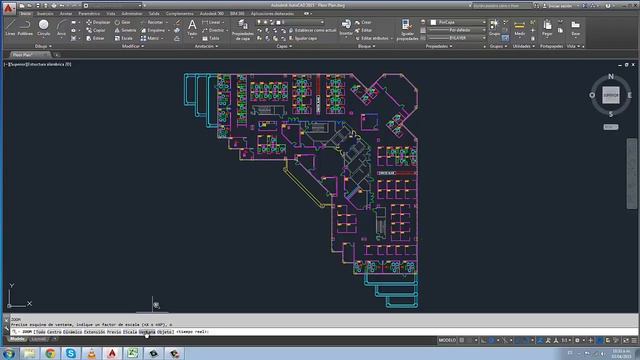The width and height of the screenshot is (640, 360).
Task: Click the Recortar (trim) tool
Action: click(x=152, y=22)
